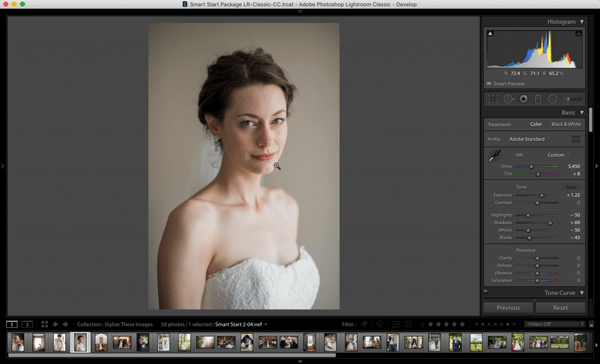Activate the Red Eye Correction tool
The width and height of the screenshot is (600, 364).
pyautogui.click(x=523, y=98)
